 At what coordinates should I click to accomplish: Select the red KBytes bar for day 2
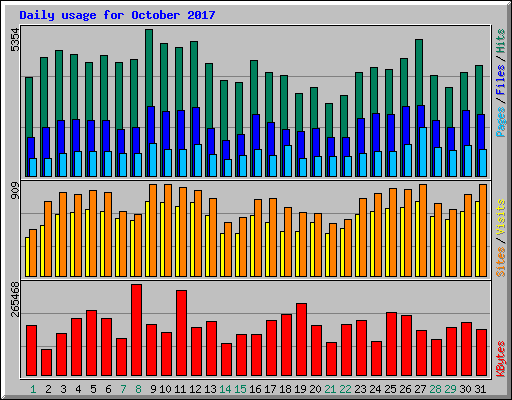[46, 362]
